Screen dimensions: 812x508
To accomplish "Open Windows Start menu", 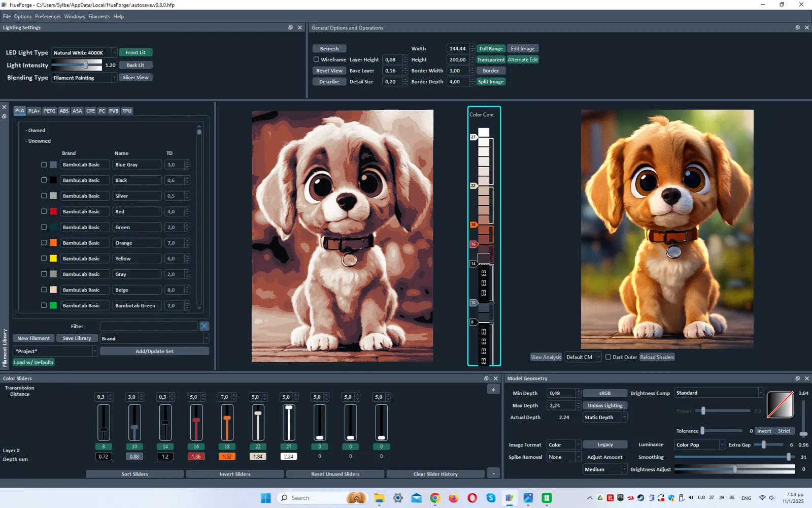I will point(265,498).
